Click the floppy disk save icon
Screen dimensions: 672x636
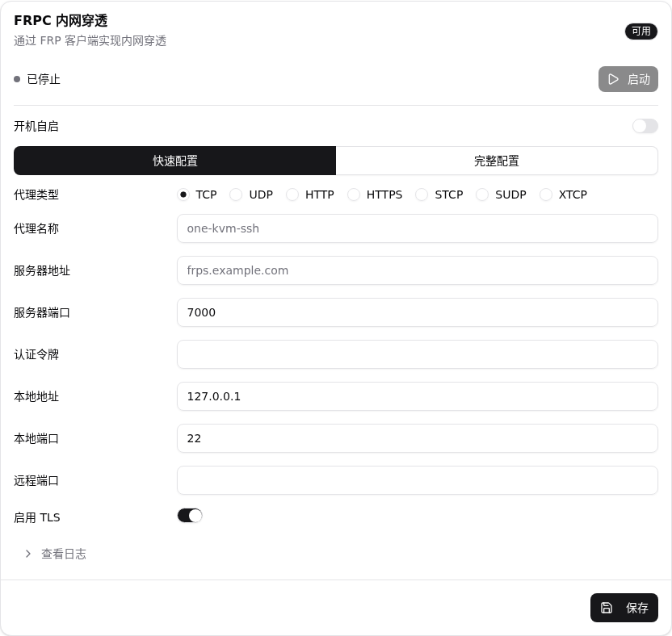(606, 607)
